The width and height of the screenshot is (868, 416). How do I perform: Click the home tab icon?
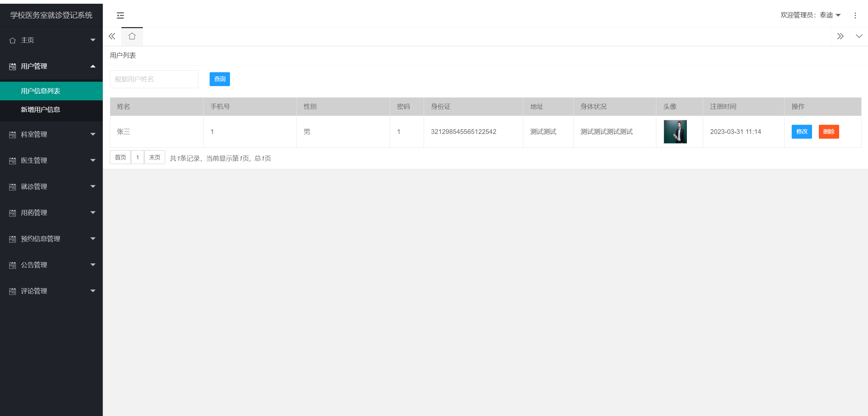pyautogui.click(x=132, y=36)
